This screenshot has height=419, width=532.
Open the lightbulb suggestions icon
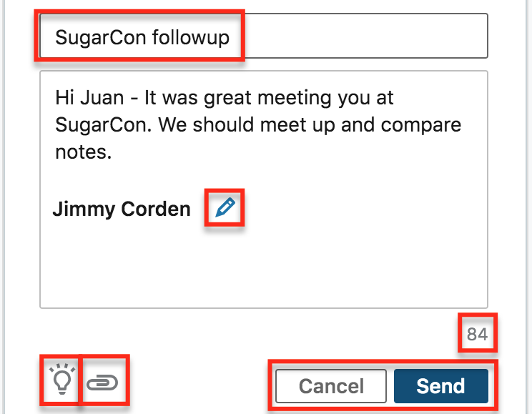point(63,382)
